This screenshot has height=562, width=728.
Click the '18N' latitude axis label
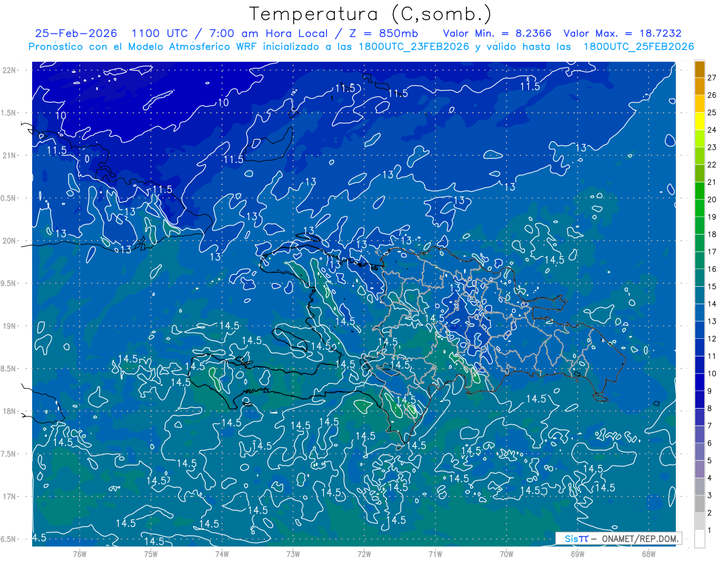pos(8,411)
